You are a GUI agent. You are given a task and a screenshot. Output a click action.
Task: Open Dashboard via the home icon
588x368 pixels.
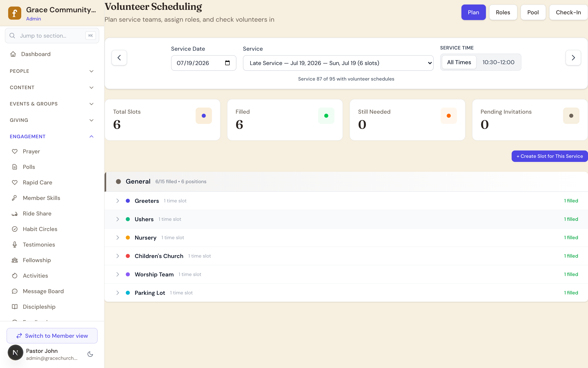[13, 54]
